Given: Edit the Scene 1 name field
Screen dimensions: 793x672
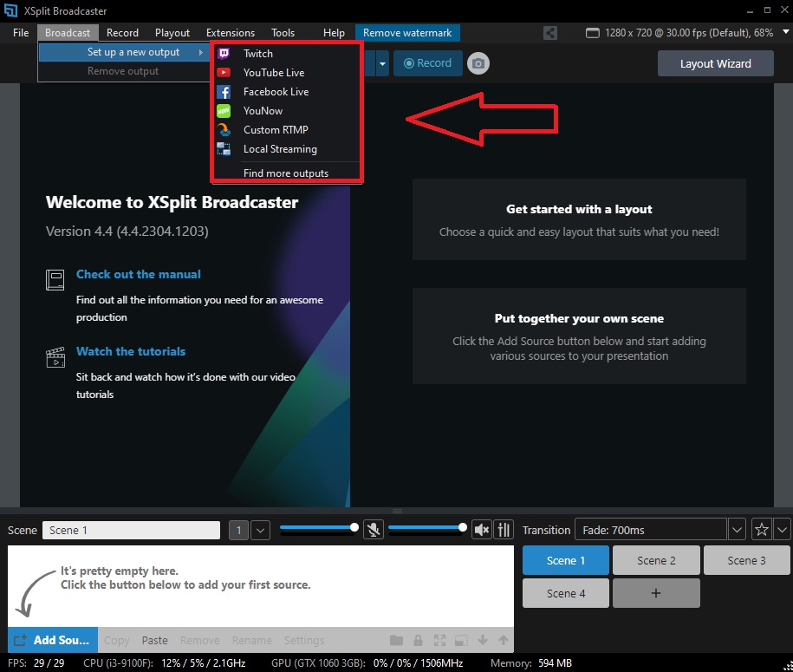Looking at the screenshot, I should pyautogui.click(x=131, y=531).
